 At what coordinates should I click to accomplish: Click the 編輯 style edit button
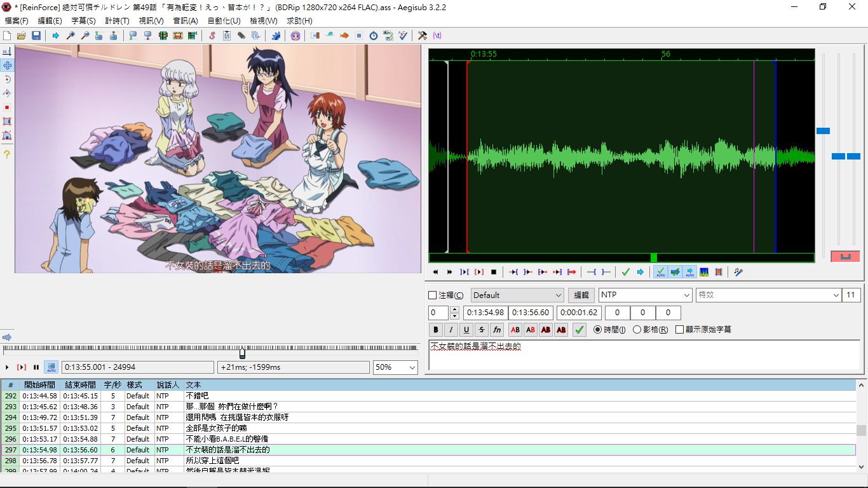581,295
